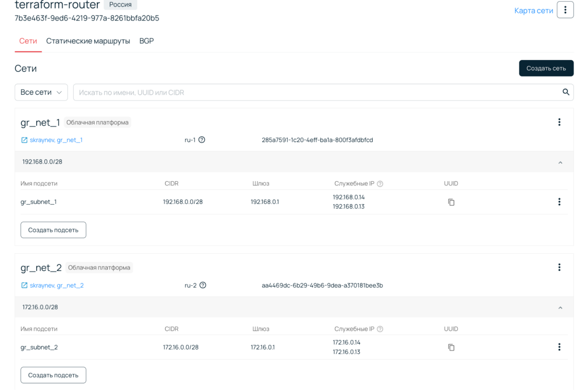588x390 pixels.
Task: Open the Все сети filter dropdown
Action: coord(41,92)
